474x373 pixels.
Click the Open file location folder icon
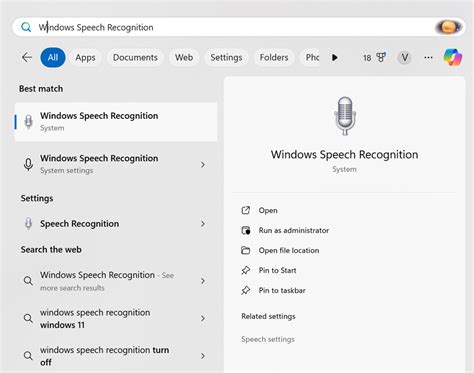[x=246, y=250]
